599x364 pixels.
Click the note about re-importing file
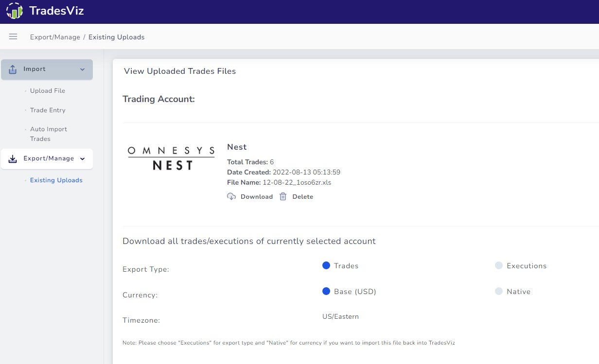pyautogui.click(x=289, y=343)
